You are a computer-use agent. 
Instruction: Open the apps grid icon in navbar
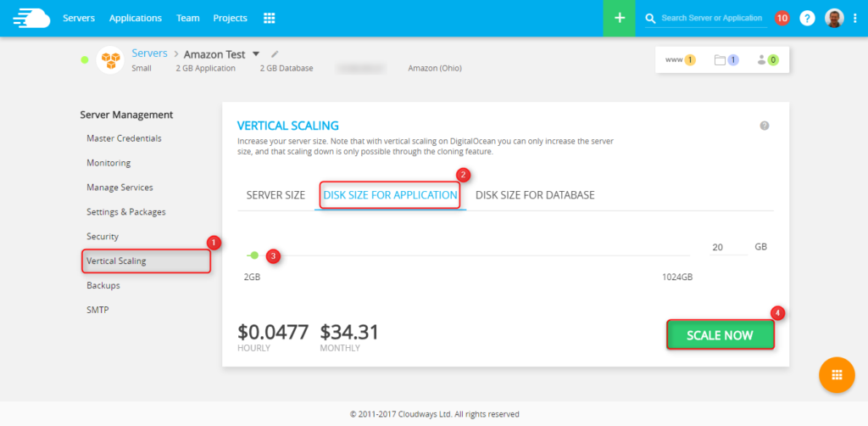point(270,18)
